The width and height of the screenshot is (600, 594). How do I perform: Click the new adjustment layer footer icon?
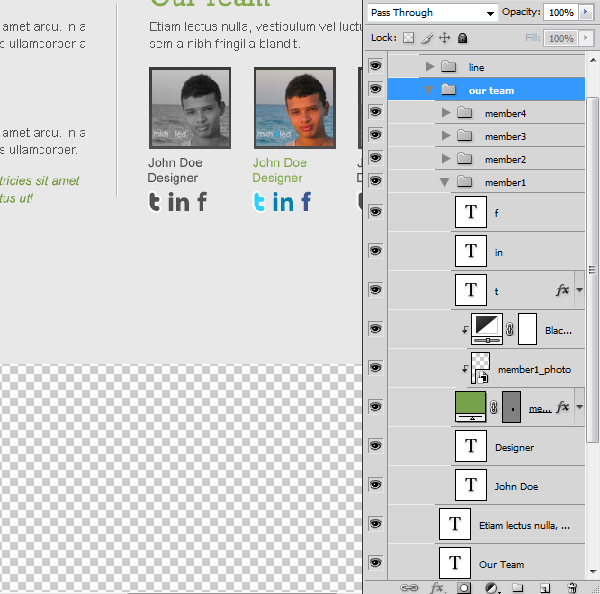pyautogui.click(x=491, y=587)
